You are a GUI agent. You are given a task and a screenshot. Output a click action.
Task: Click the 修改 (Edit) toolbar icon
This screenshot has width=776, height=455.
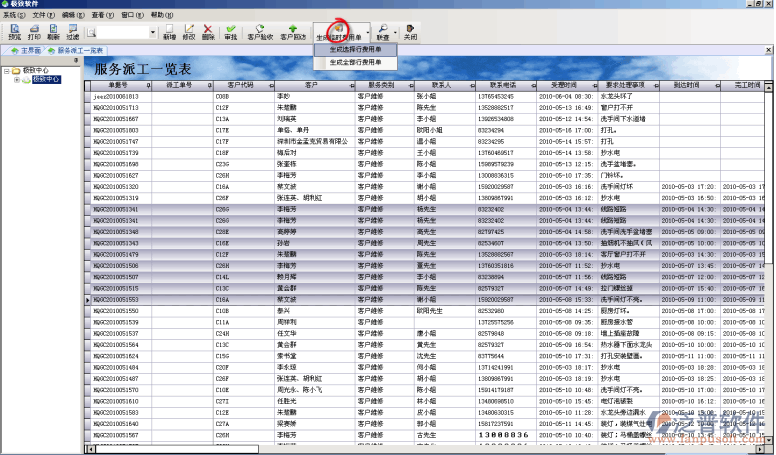coord(188,31)
